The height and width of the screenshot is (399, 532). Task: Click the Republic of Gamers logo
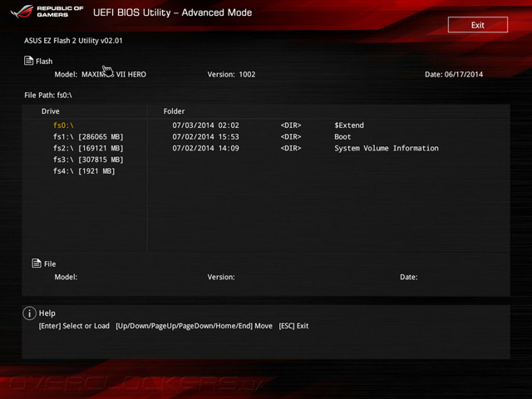coord(47,12)
